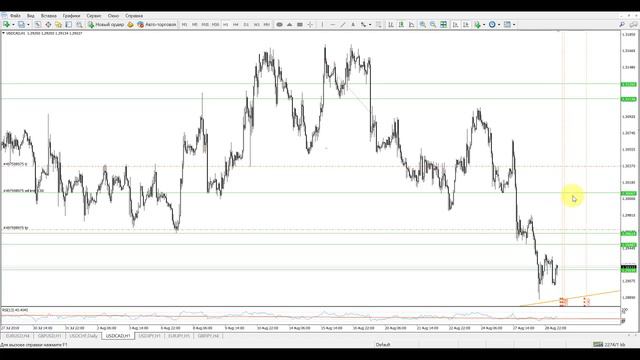Open the Окно menu
The height and width of the screenshot is (360, 640).
(113, 16)
